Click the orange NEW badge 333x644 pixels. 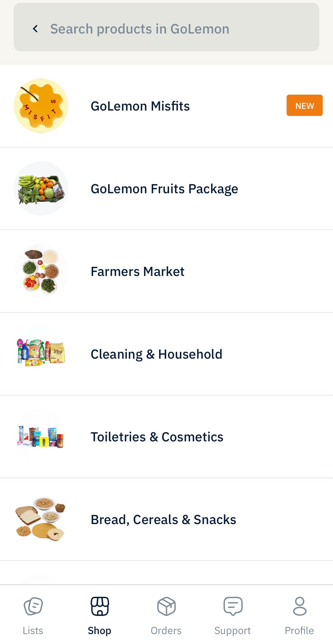(305, 105)
